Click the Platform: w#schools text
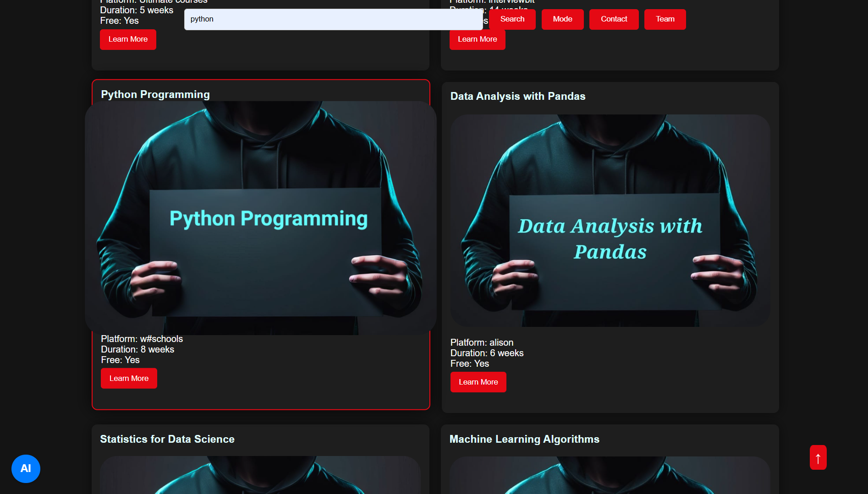This screenshot has width=868, height=494. (x=142, y=339)
